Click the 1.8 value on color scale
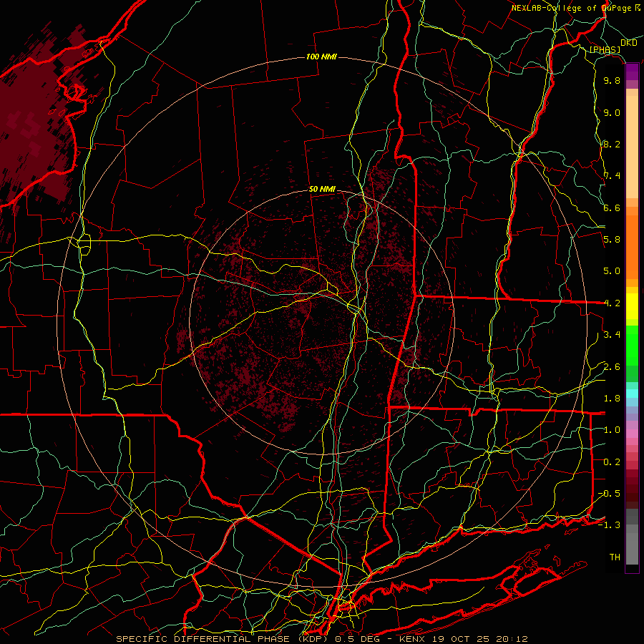Viewport: 644px width, 644px height. click(612, 399)
